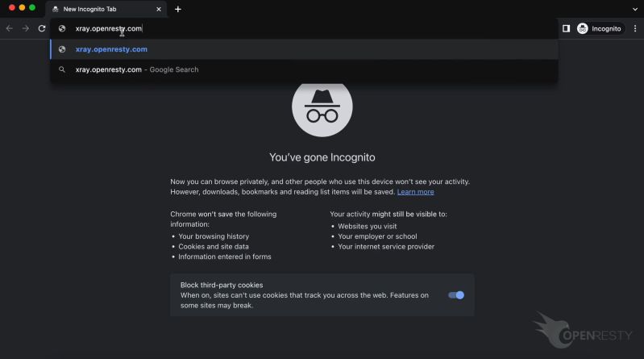Click 'Your browsing history' list item
This screenshot has height=359, width=644.
tap(214, 236)
